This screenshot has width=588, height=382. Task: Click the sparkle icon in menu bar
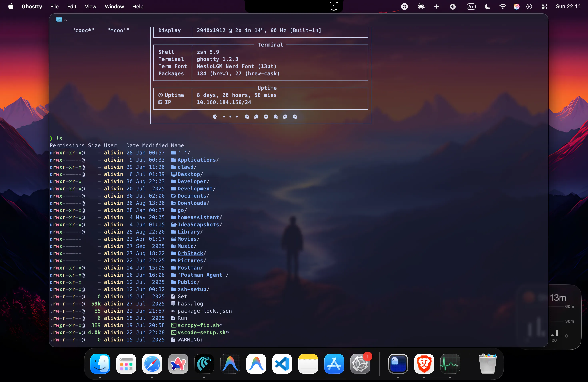pyautogui.click(x=437, y=7)
